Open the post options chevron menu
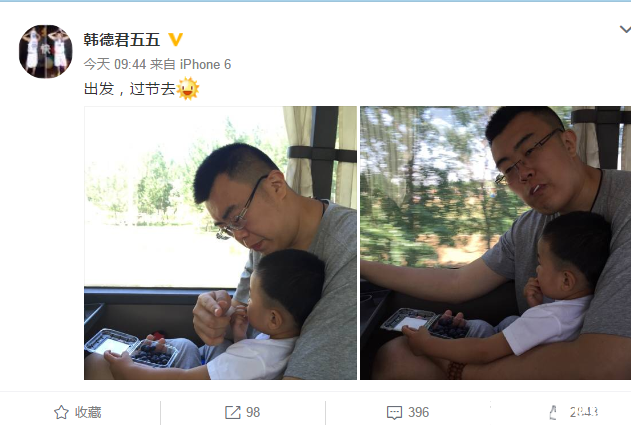 click(625, 29)
